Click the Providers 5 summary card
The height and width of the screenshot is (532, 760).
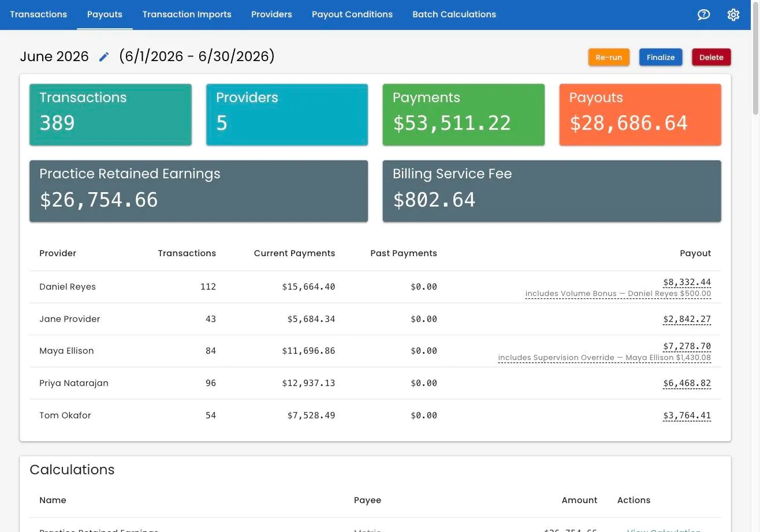click(x=287, y=115)
